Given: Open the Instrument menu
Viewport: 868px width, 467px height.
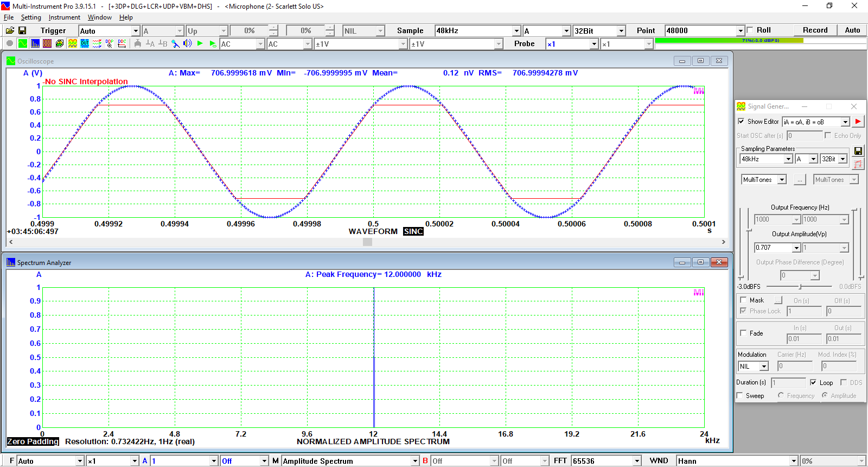Looking at the screenshot, I should click(64, 17).
